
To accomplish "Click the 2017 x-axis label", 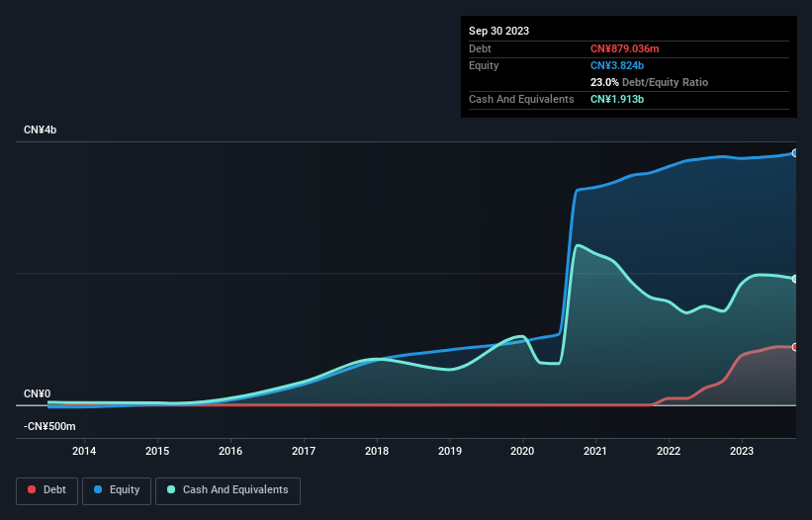I will [304, 451].
